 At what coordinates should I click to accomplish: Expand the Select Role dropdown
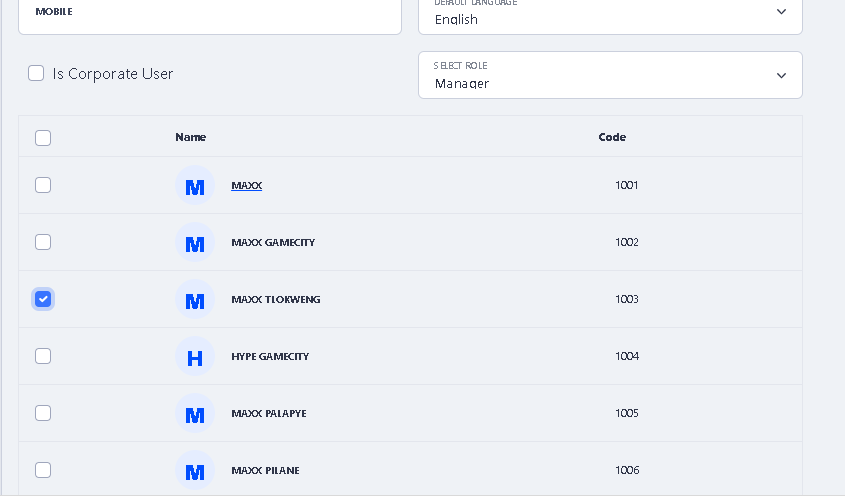[x=609, y=75]
